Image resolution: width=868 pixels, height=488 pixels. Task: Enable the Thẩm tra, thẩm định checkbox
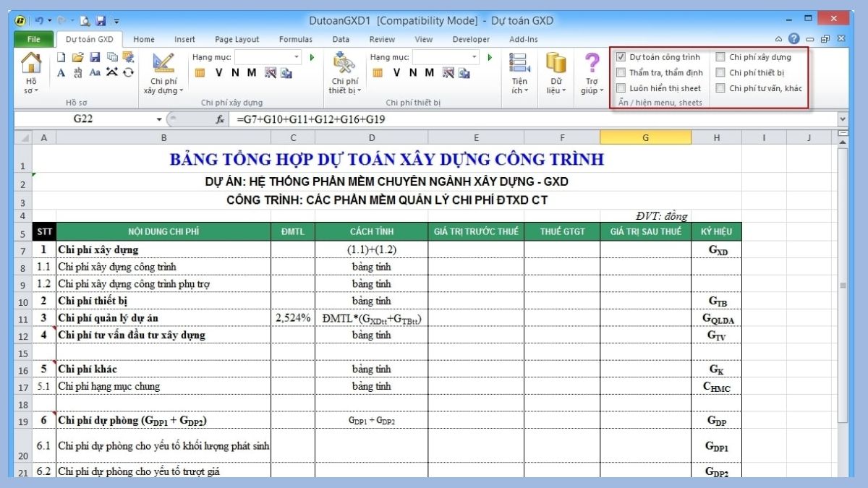pyautogui.click(x=621, y=72)
